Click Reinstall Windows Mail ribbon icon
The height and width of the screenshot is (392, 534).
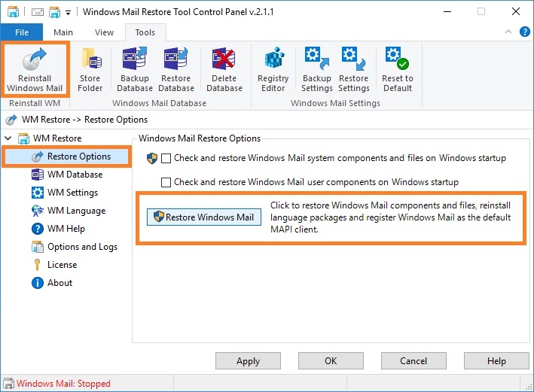point(35,69)
